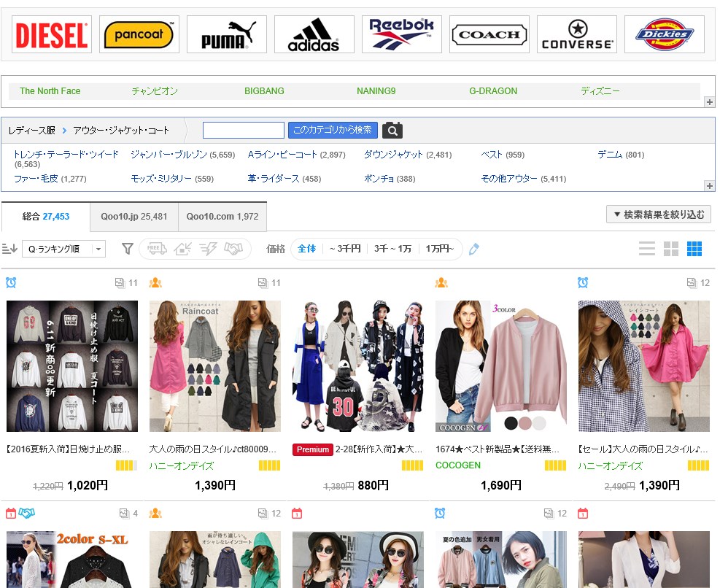Click the アウター・ジャケット・コート breadcrumb
The image size is (720, 588).
pos(121,131)
